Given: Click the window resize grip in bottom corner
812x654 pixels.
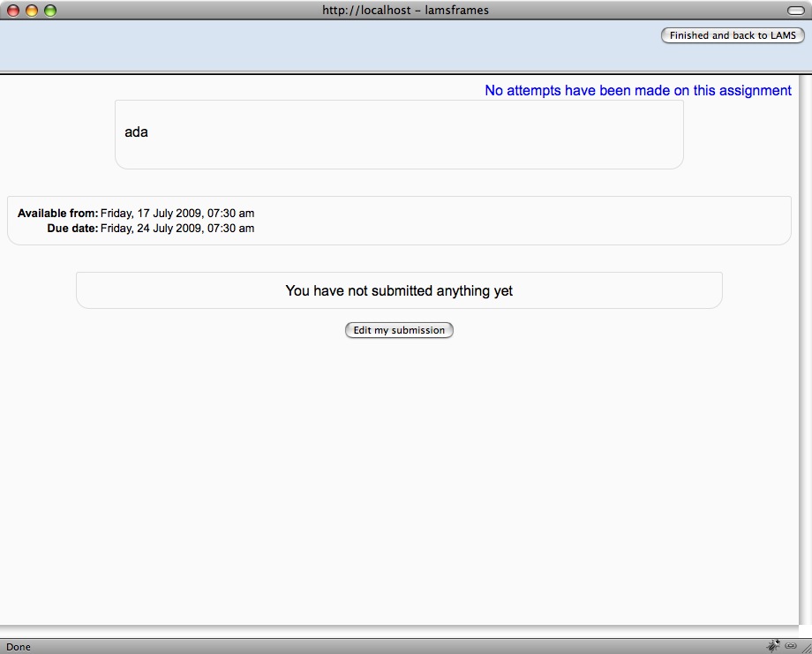Looking at the screenshot, I should click(x=805, y=647).
